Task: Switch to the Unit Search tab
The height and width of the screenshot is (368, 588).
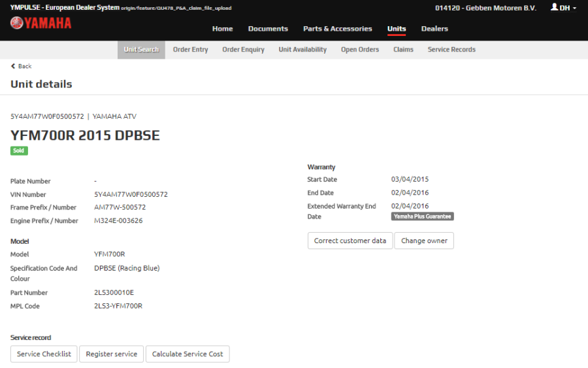Action: (x=141, y=50)
